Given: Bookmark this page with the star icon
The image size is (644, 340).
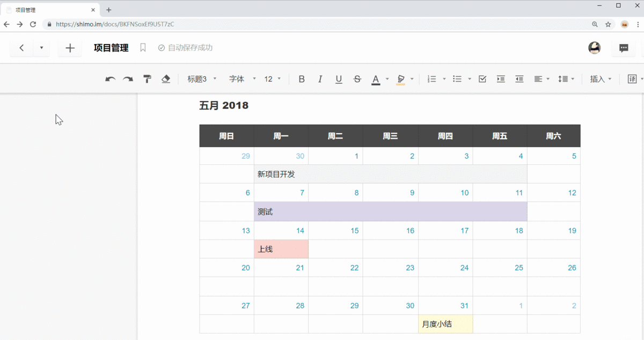Looking at the screenshot, I should 608,24.
